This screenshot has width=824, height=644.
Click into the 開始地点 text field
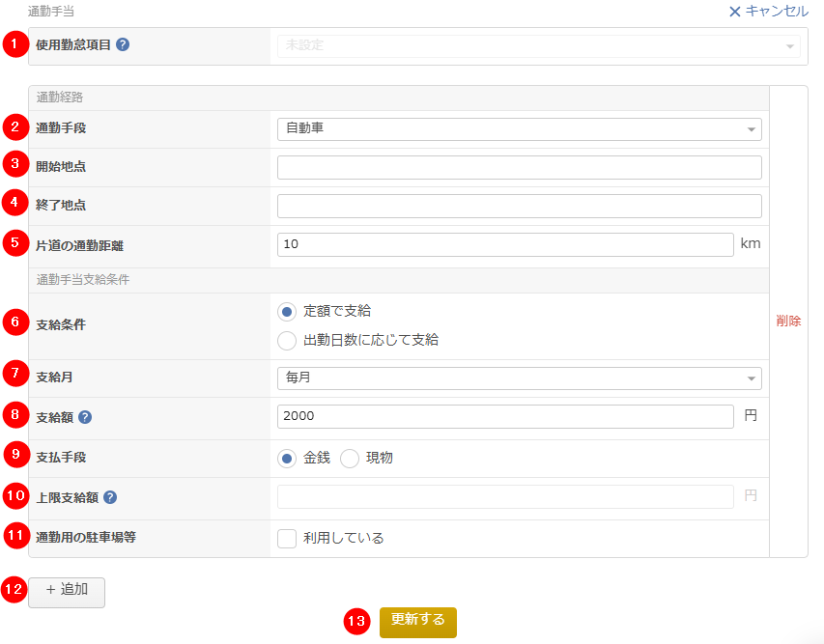click(x=519, y=167)
